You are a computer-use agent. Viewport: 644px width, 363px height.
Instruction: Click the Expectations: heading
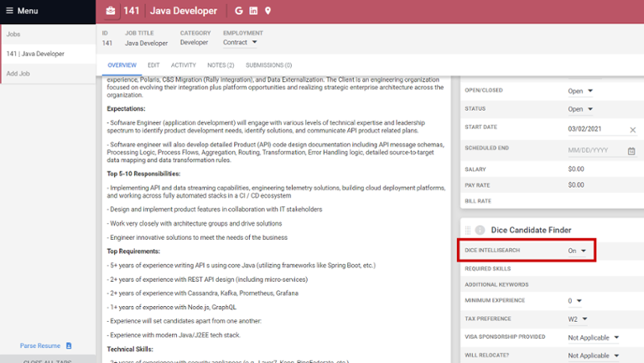126,109
